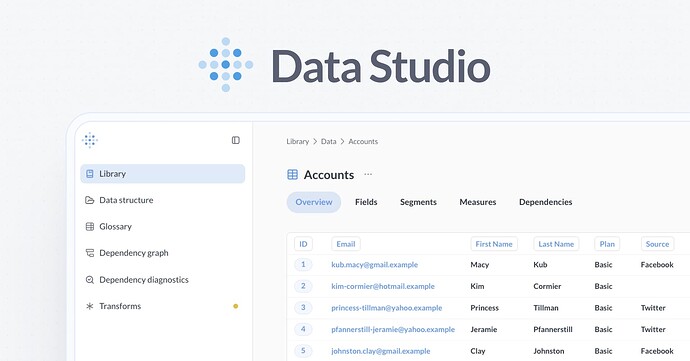Click the Last Name column header
Viewport: 690px width, 361px height.
[556, 244]
